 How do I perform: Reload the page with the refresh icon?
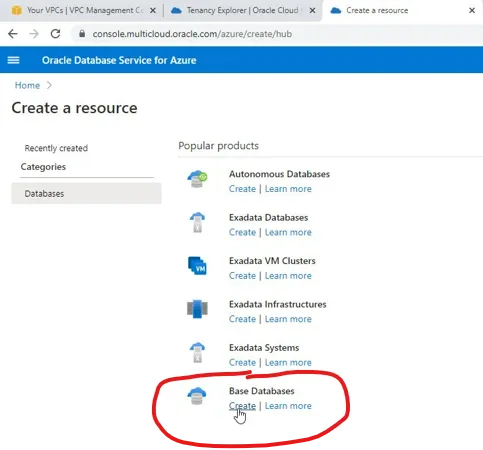click(x=55, y=34)
